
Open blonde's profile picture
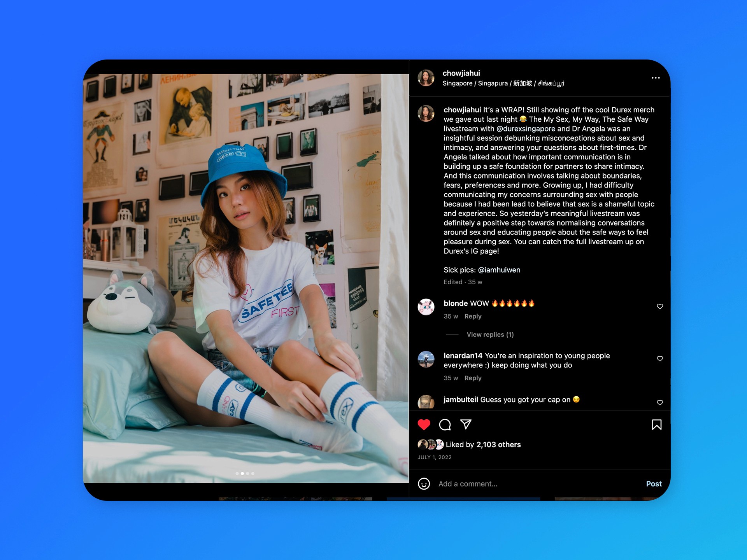(x=426, y=307)
